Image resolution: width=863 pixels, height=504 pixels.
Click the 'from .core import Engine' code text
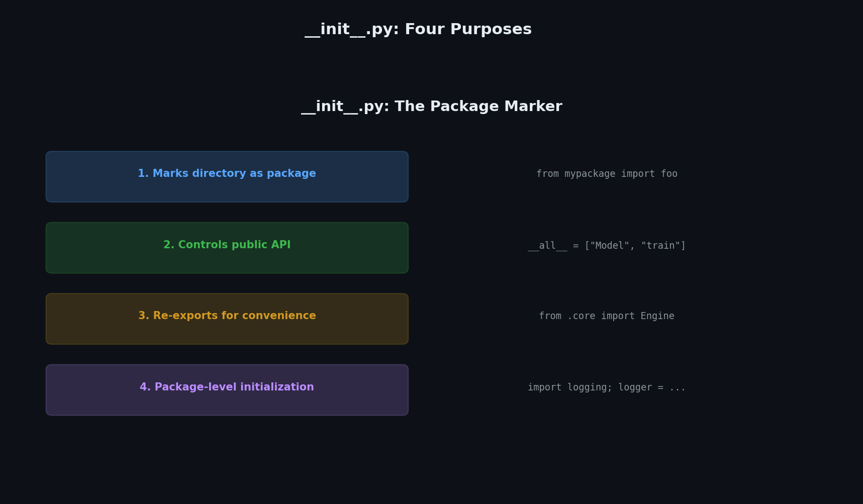[607, 316]
